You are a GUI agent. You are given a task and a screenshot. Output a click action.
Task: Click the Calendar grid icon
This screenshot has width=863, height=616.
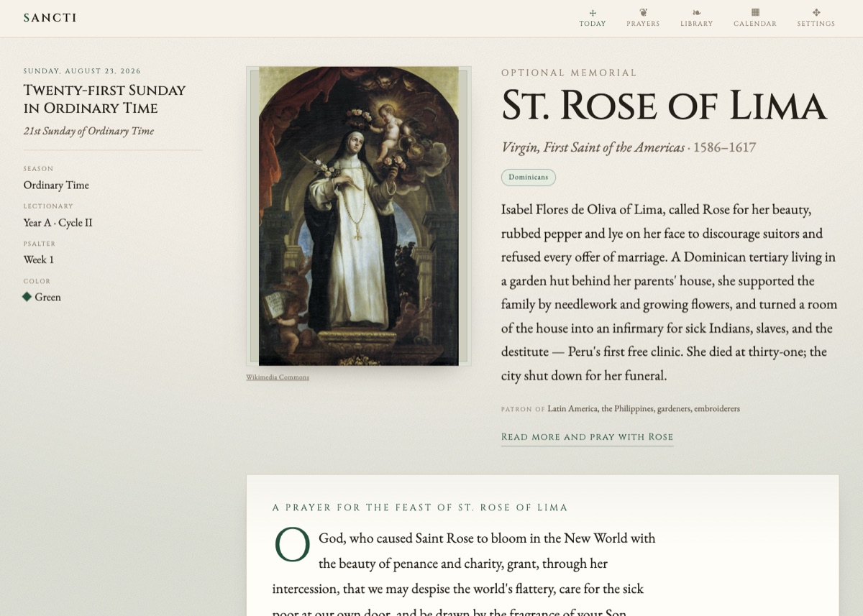click(x=755, y=12)
